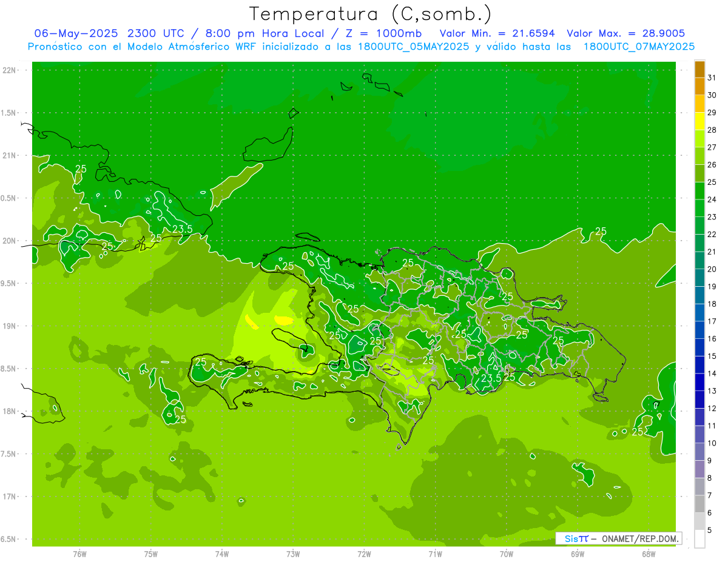728x562 pixels.
Task: Pick the yellow swatch between colorbar labels 28 and 29
Action: 699,121
